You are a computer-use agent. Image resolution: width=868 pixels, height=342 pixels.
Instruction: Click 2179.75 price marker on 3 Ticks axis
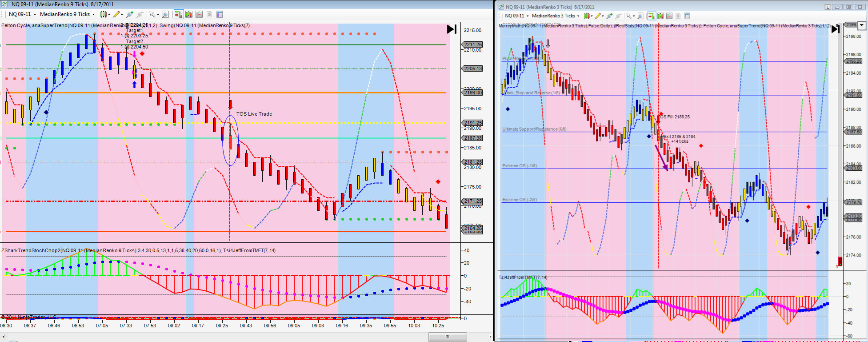pos(853,202)
